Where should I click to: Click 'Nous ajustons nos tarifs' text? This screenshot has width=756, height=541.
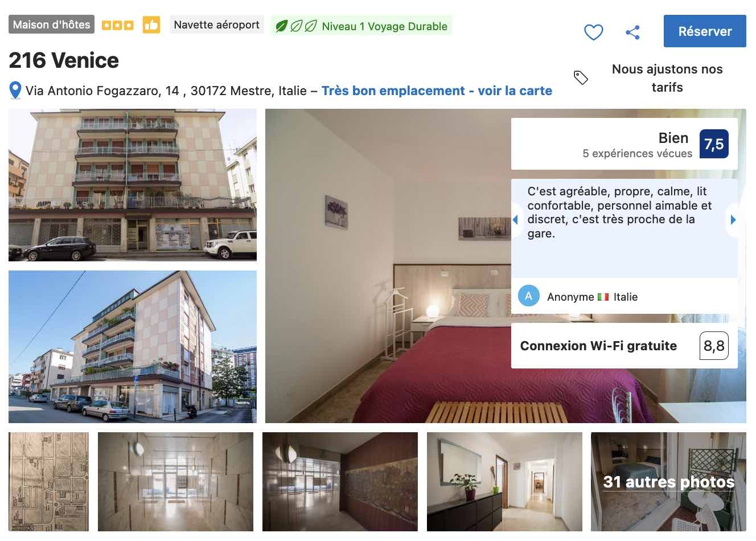[x=667, y=78]
